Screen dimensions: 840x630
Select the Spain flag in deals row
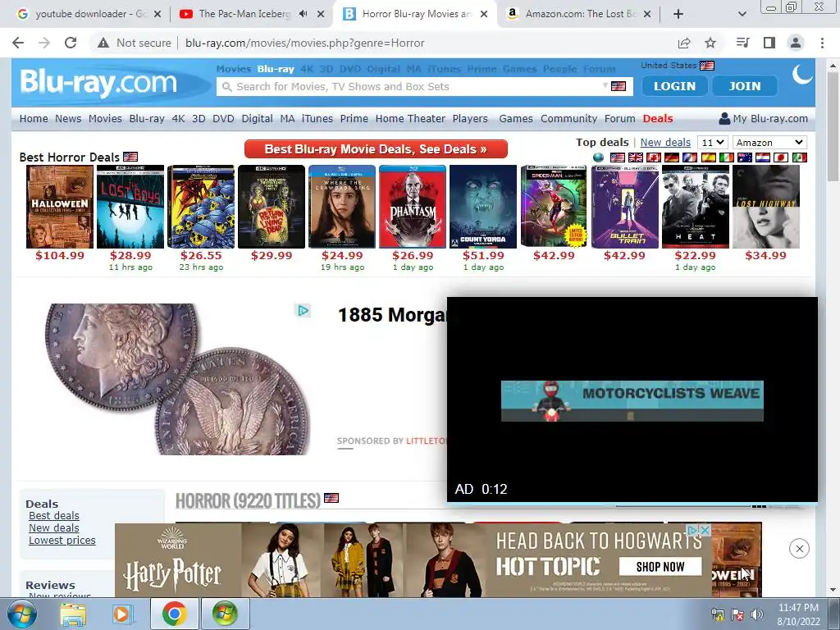coord(708,157)
